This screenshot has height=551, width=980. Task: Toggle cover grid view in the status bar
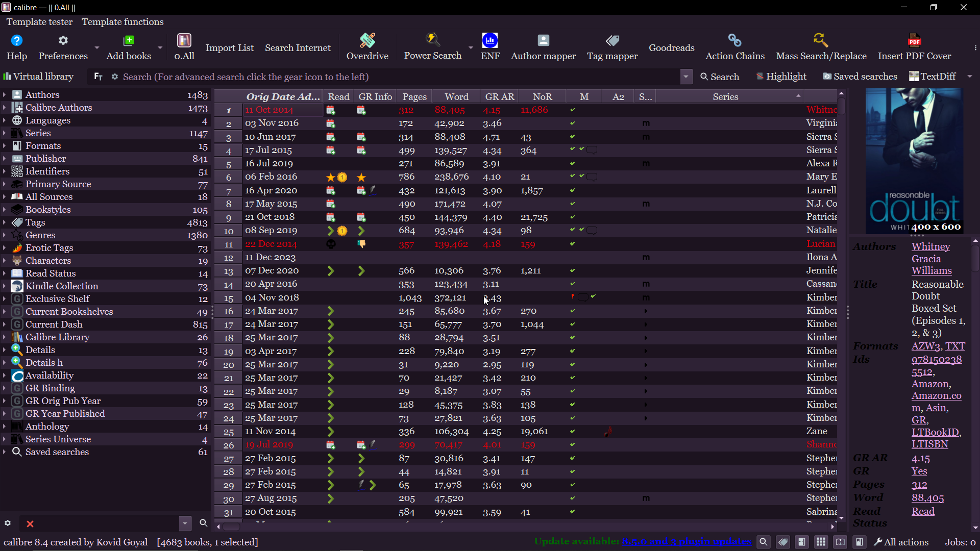tap(821, 542)
